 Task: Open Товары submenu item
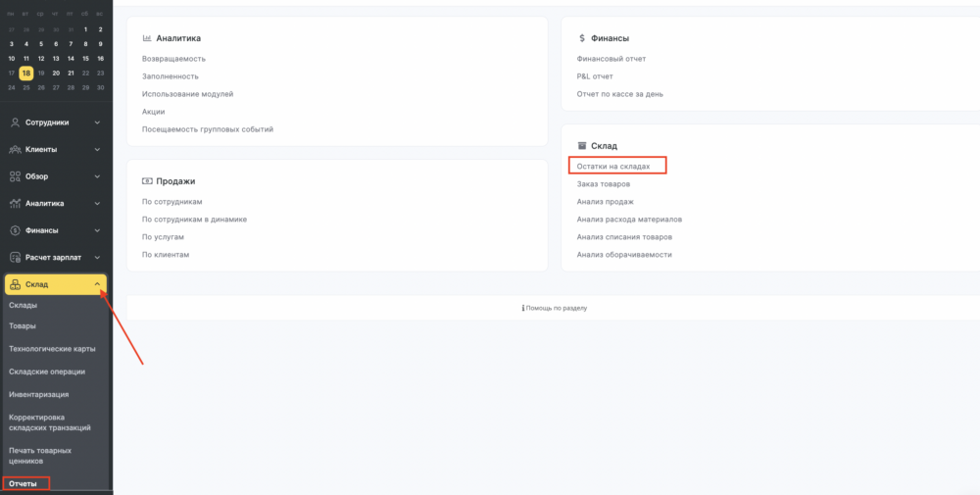(23, 325)
